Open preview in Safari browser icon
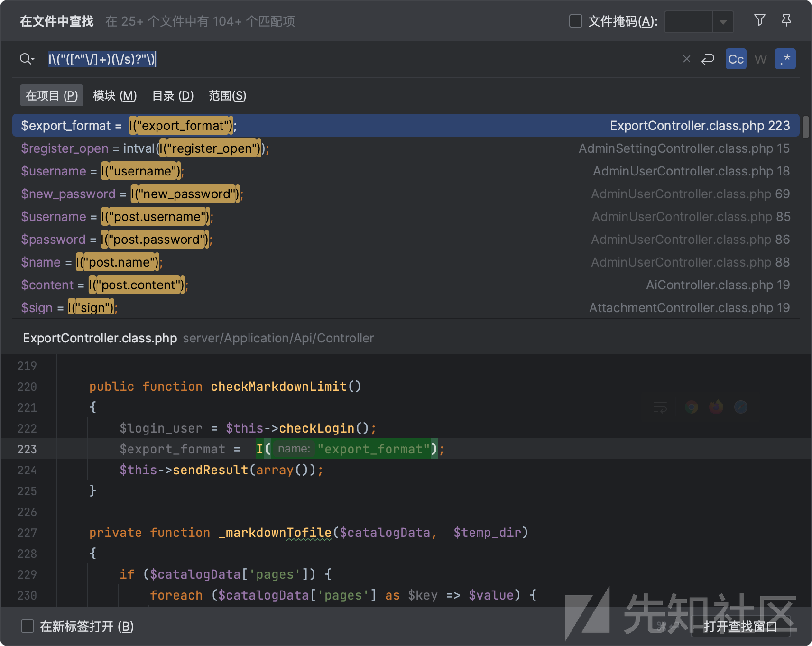812x646 pixels. pyautogui.click(x=741, y=407)
